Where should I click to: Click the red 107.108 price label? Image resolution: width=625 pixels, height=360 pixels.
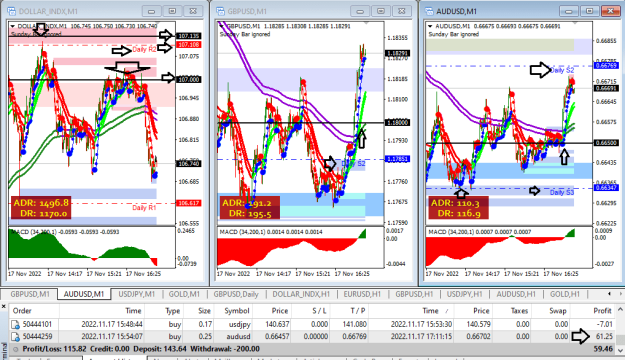[x=189, y=45]
